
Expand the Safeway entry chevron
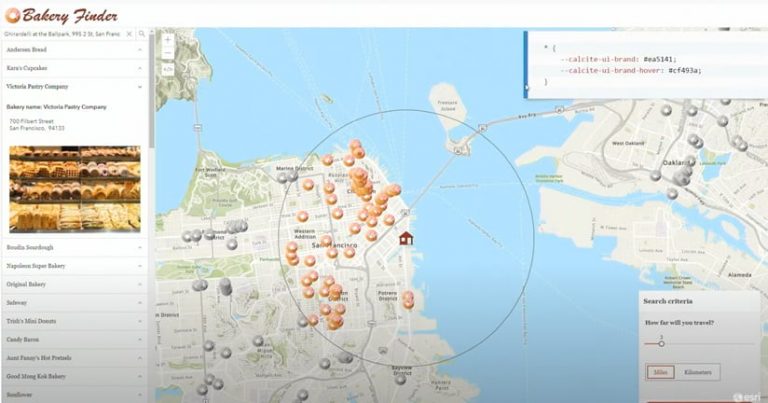pos(140,303)
